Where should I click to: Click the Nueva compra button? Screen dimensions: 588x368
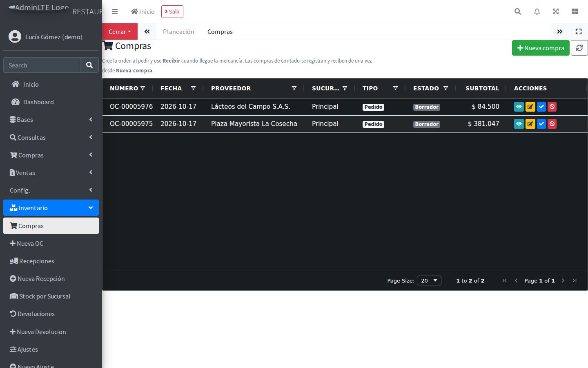541,48
